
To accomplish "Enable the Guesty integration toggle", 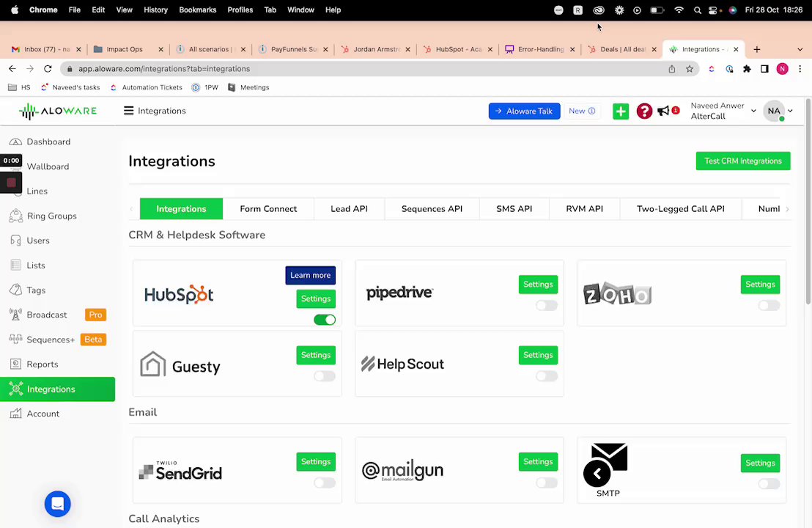I will pyautogui.click(x=325, y=376).
